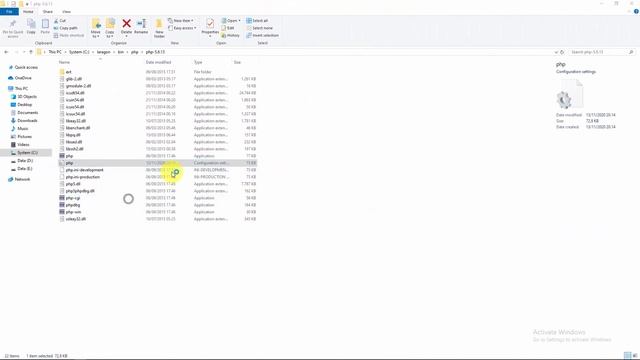Select the php5phpdbg.dll file
This screenshot has width=640, height=360.
pos(80,191)
